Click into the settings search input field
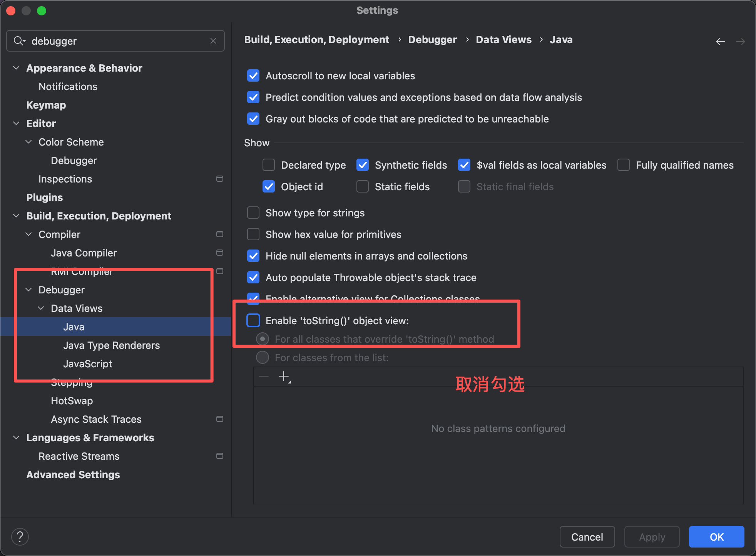Viewport: 756px width, 556px height. [x=115, y=41]
